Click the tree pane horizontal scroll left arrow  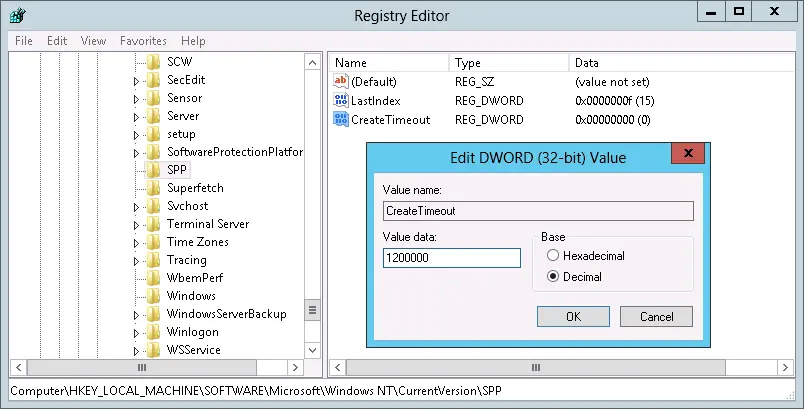click(19, 367)
